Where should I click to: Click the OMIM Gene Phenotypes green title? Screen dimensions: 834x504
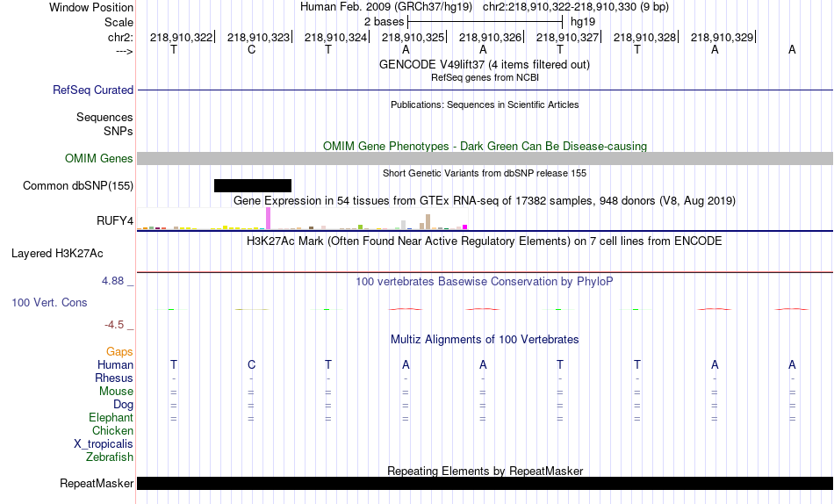(x=485, y=146)
